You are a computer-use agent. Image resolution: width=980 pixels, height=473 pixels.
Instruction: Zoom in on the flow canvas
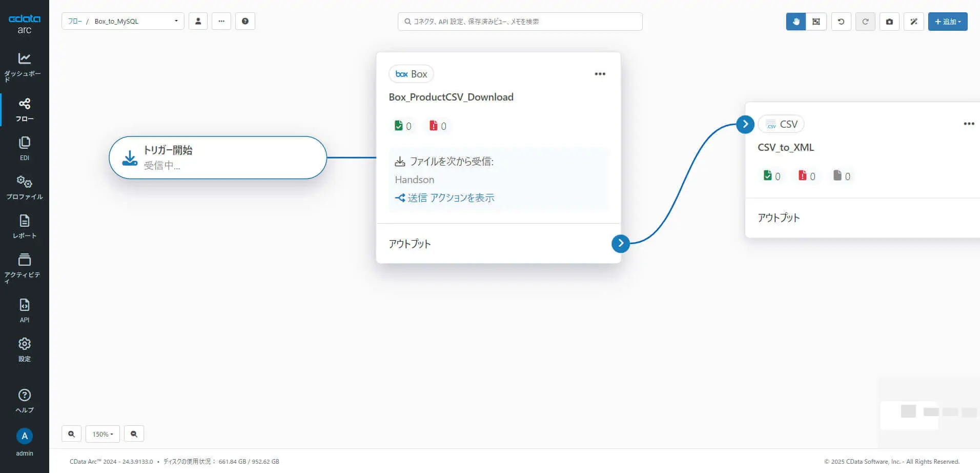coord(71,434)
